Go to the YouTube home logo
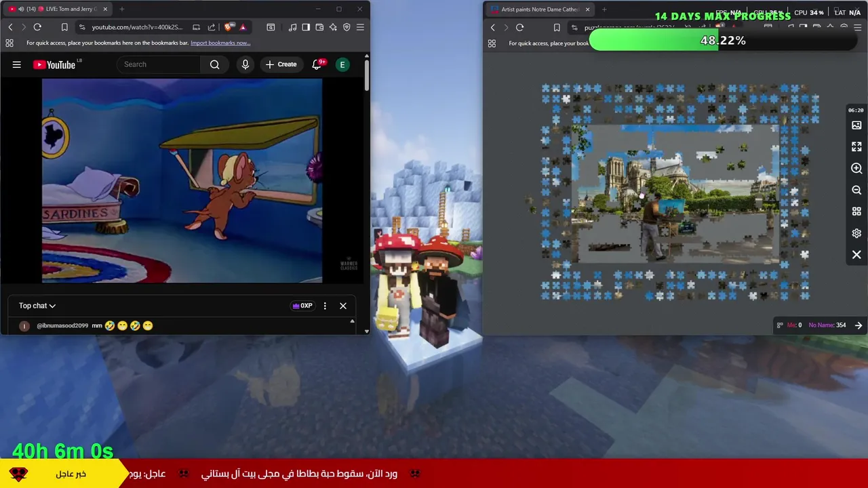The height and width of the screenshot is (488, 868). [54, 64]
